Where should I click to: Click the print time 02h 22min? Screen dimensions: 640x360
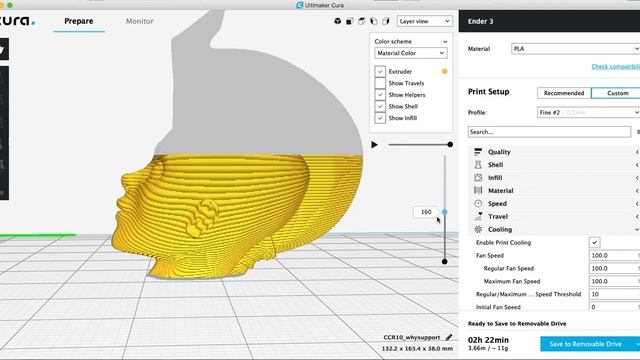[488, 340]
